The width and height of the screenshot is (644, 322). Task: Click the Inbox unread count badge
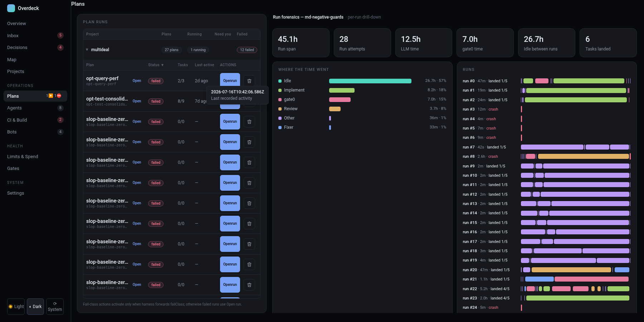(60, 35)
